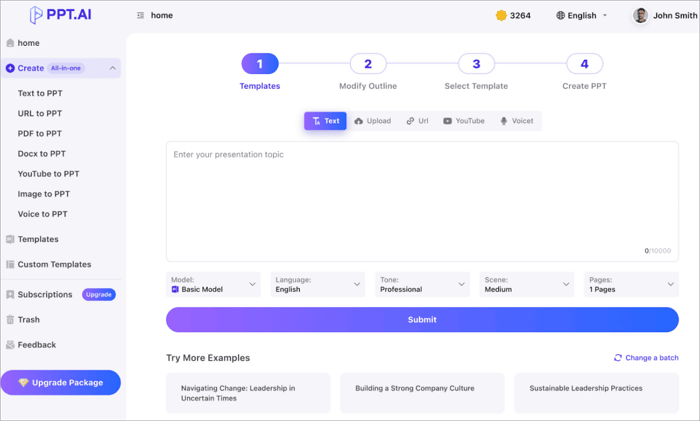Collapse the Create section chevron

[x=112, y=68]
